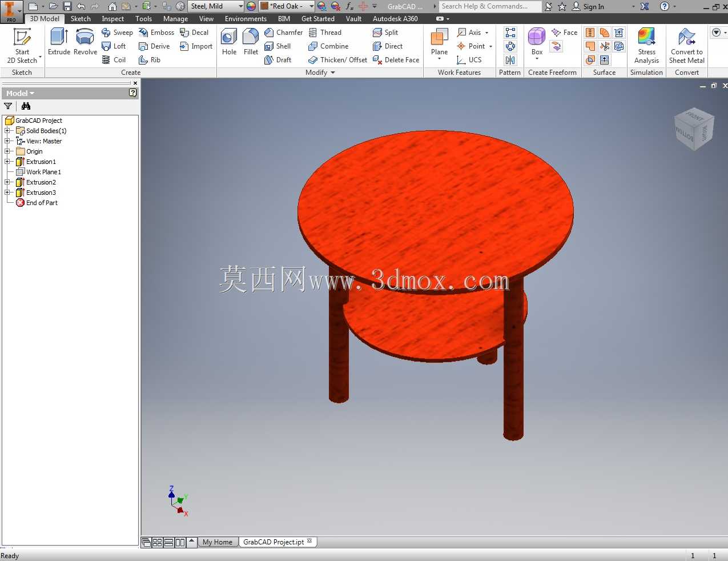The image size is (728, 561).
Task: Select the Thread tool
Action: tap(325, 33)
